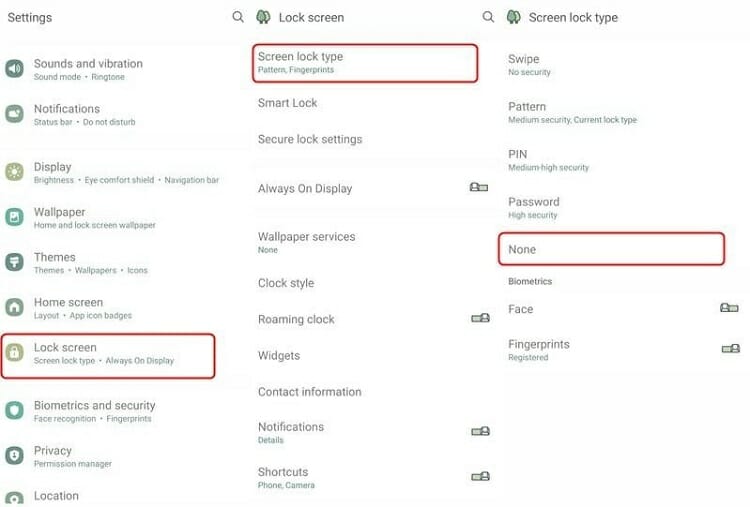Open Secure lock settings
The height and width of the screenshot is (507, 750).
click(310, 139)
